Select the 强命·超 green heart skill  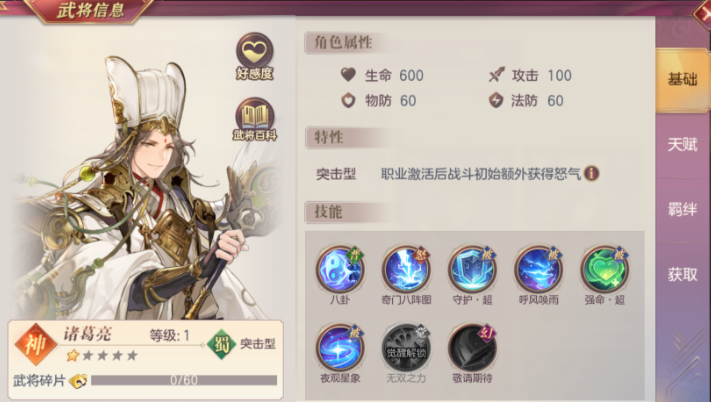click(x=604, y=270)
